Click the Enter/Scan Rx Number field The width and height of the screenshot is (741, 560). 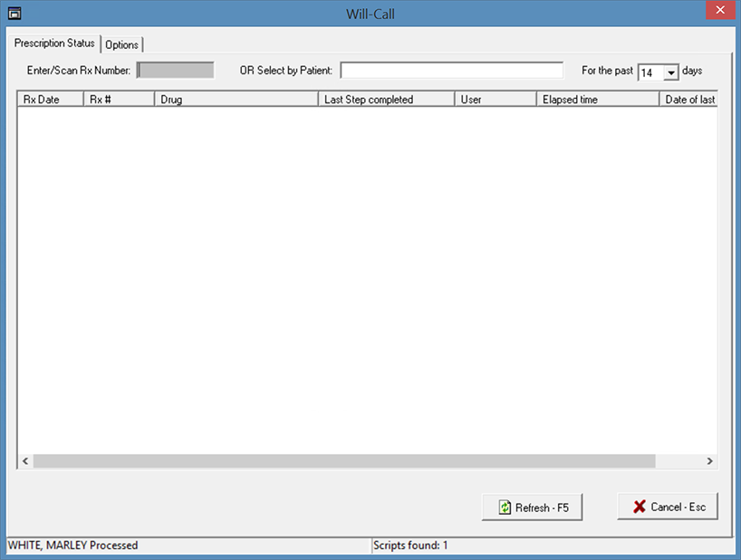click(x=175, y=71)
